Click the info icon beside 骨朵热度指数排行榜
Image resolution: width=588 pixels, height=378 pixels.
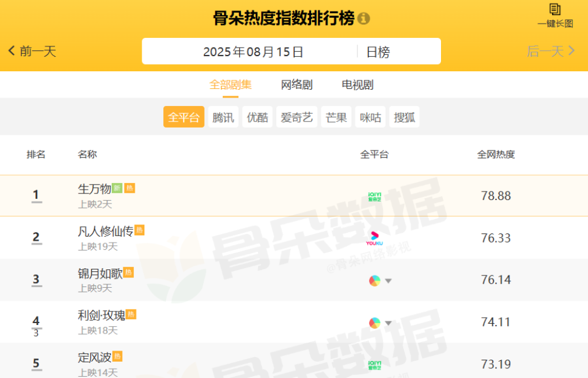[x=363, y=18]
